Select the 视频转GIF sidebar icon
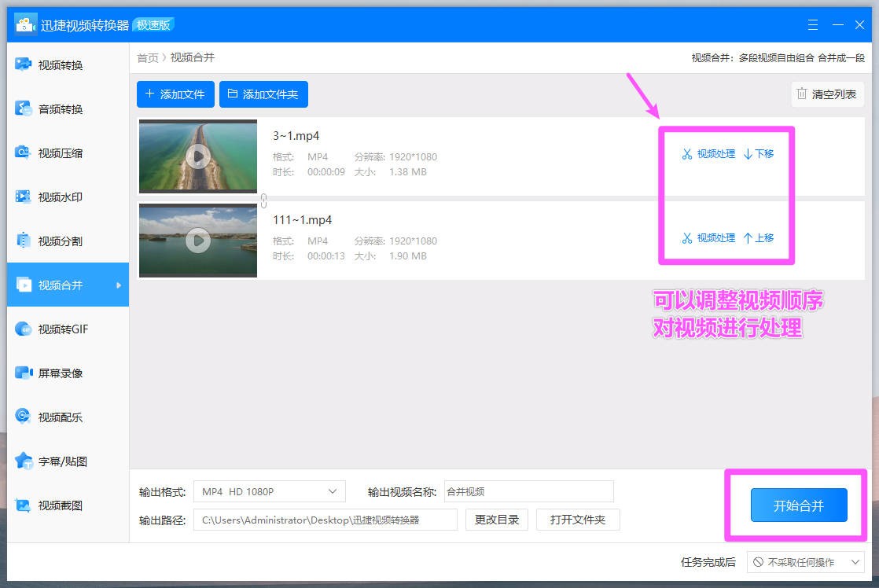The height and width of the screenshot is (588, 879). tap(51, 329)
